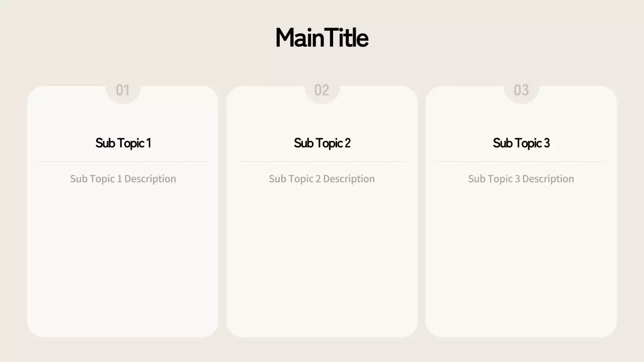The width and height of the screenshot is (644, 362).
Task: Click the dashed divider under Sub Topic 1
Action: click(x=123, y=162)
